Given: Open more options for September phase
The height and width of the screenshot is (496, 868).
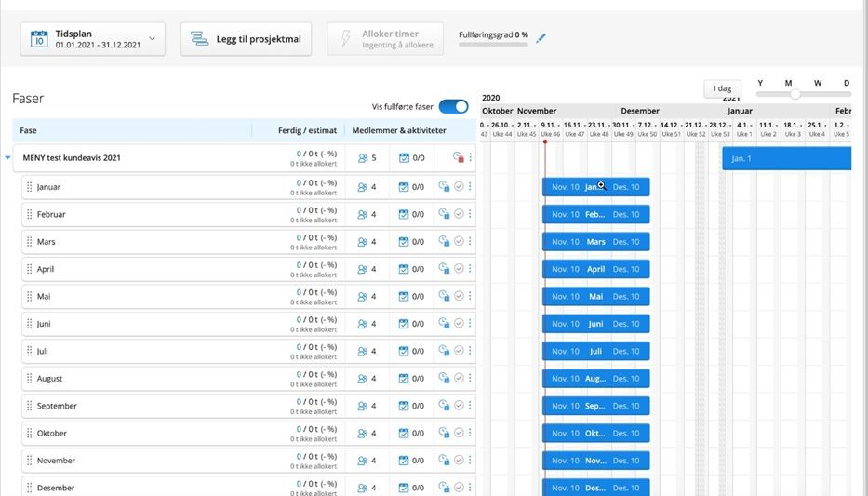Looking at the screenshot, I should (470, 406).
